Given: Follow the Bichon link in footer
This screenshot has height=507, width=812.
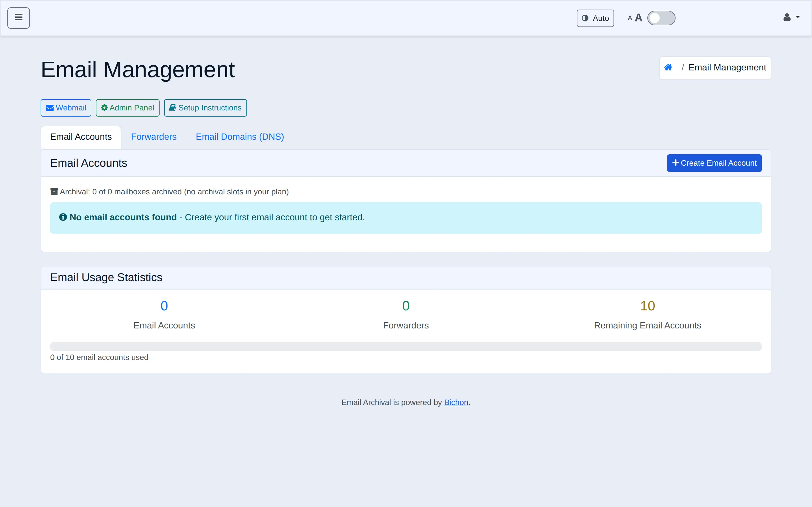Looking at the screenshot, I should pyautogui.click(x=456, y=403).
